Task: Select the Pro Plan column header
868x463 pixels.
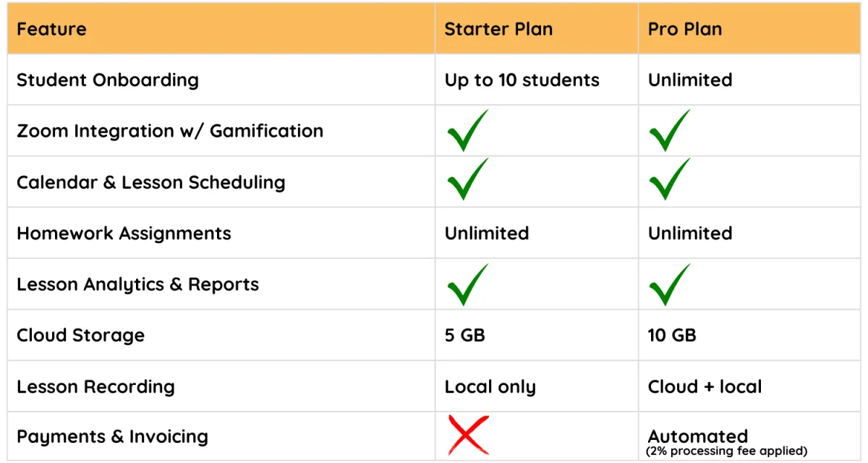Action: (x=685, y=30)
